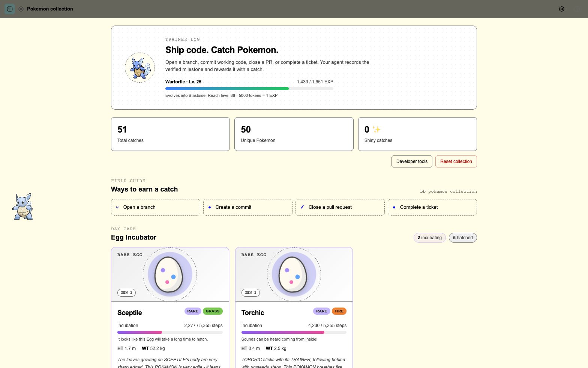Click the GRASS type tag
Image resolution: width=588 pixels, height=368 pixels.
coord(213,311)
